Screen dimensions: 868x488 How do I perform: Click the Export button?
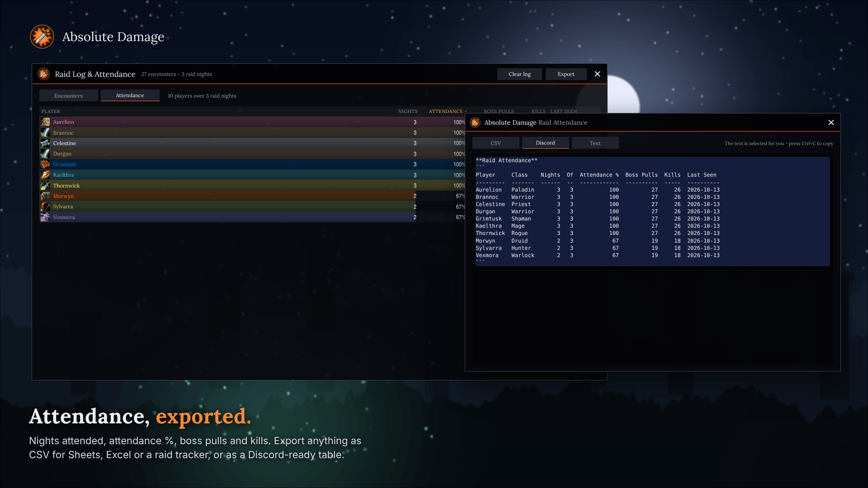pos(566,74)
